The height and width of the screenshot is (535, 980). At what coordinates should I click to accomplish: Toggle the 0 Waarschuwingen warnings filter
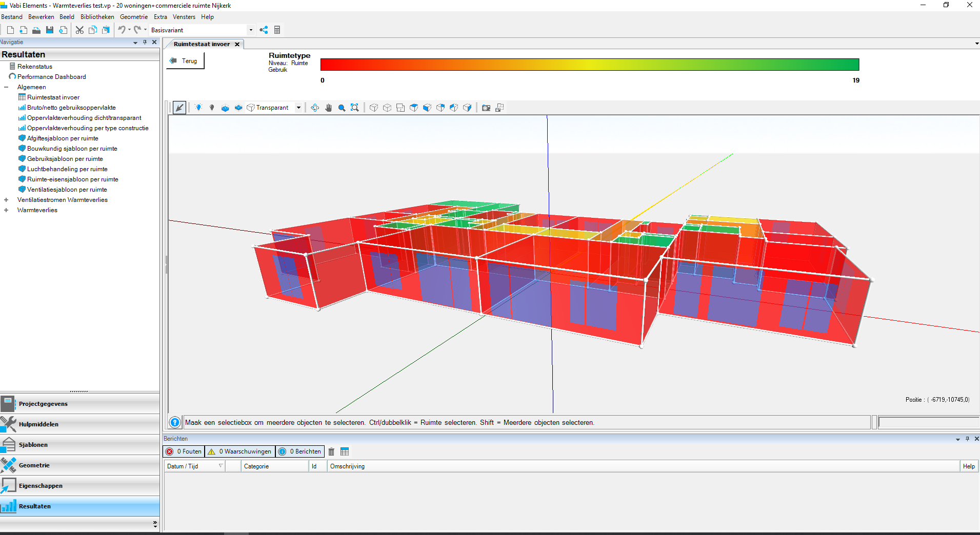240,451
